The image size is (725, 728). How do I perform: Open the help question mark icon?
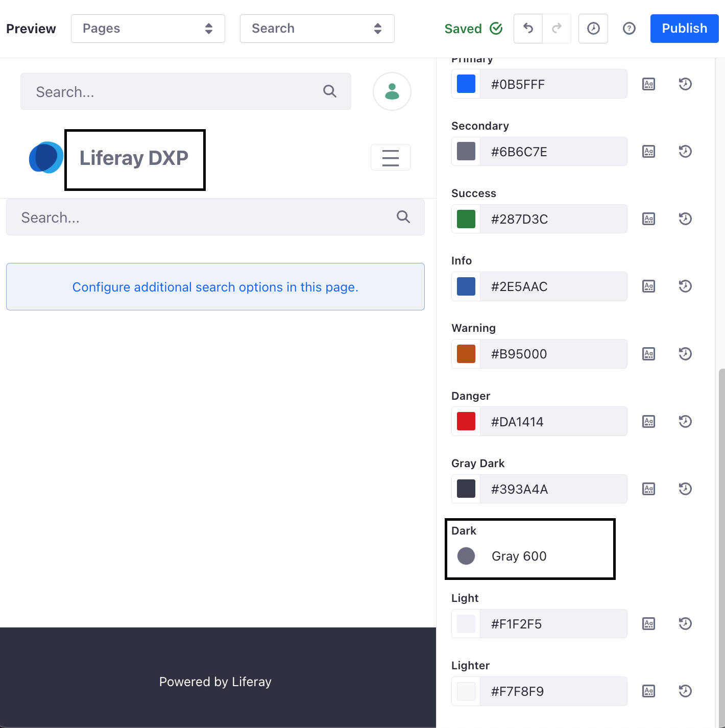coord(629,29)
